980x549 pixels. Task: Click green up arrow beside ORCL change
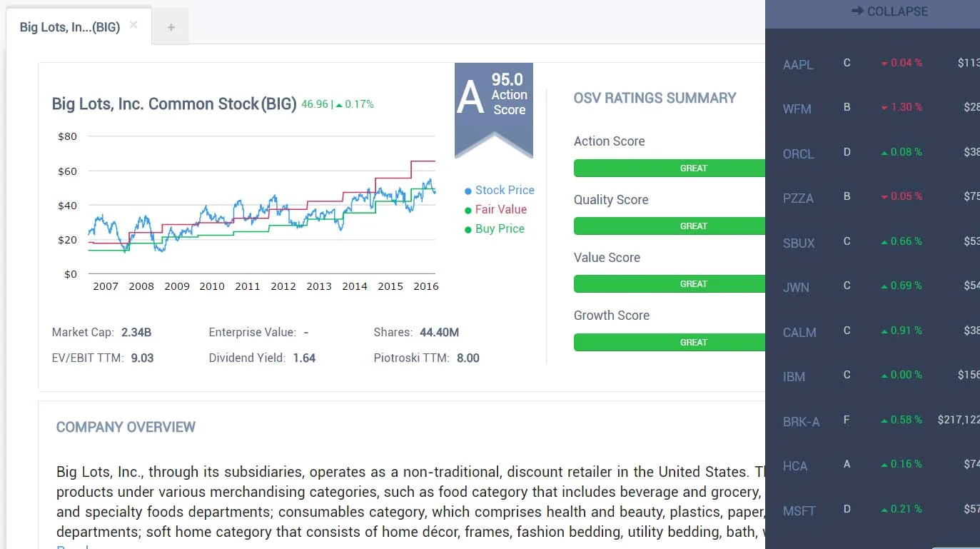click(x=884, y=153)
